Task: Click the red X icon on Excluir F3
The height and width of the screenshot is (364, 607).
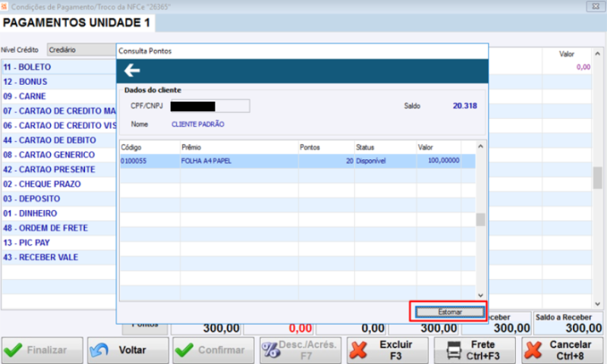Action: pos(358,350)
